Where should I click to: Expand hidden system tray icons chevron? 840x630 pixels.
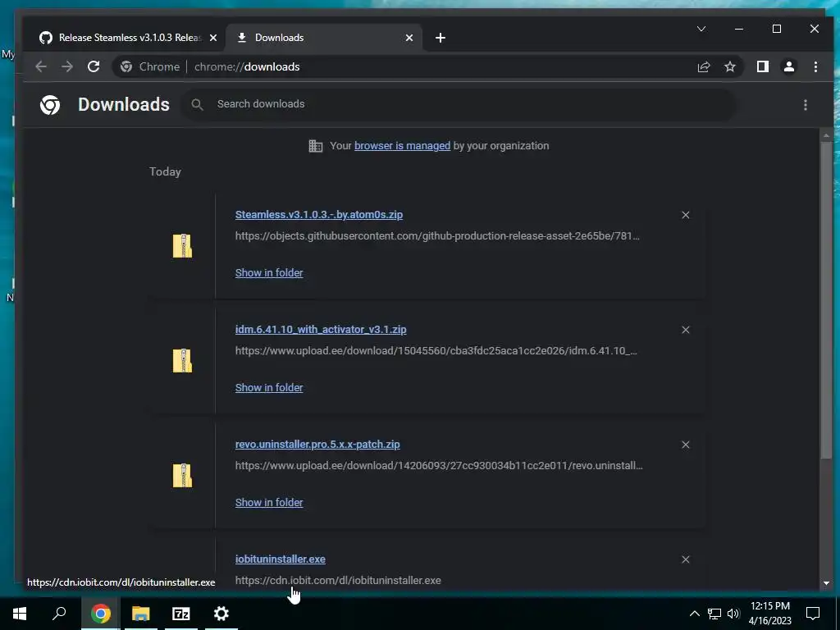click(x=694, y=614)
